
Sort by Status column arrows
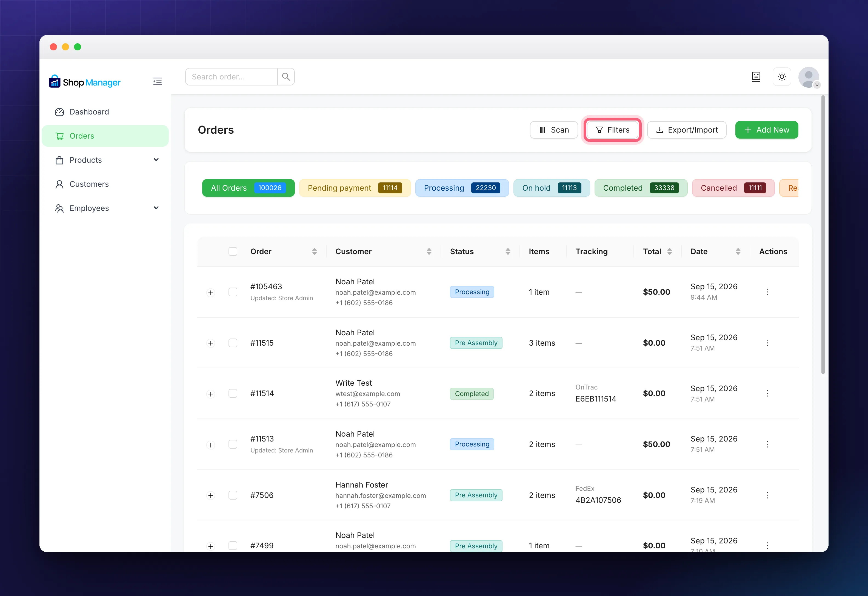click(x=508, y=251)
